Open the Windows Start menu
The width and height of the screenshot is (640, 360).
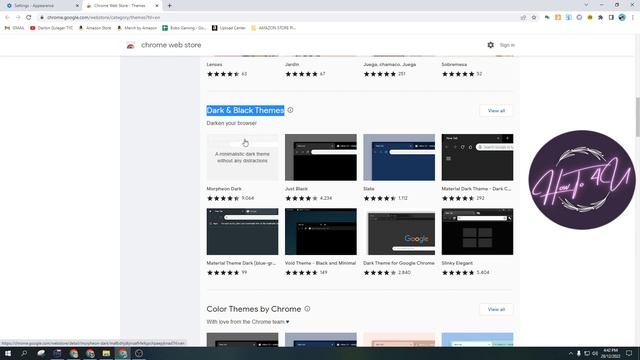(8, 353)
